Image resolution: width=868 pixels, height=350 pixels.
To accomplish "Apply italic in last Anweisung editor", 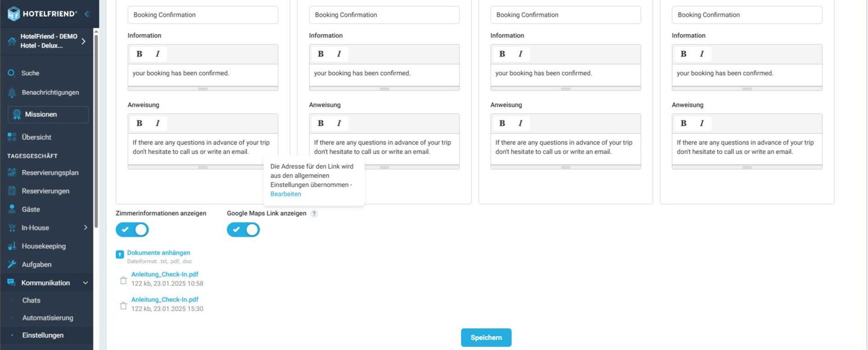I will point(702,123).
